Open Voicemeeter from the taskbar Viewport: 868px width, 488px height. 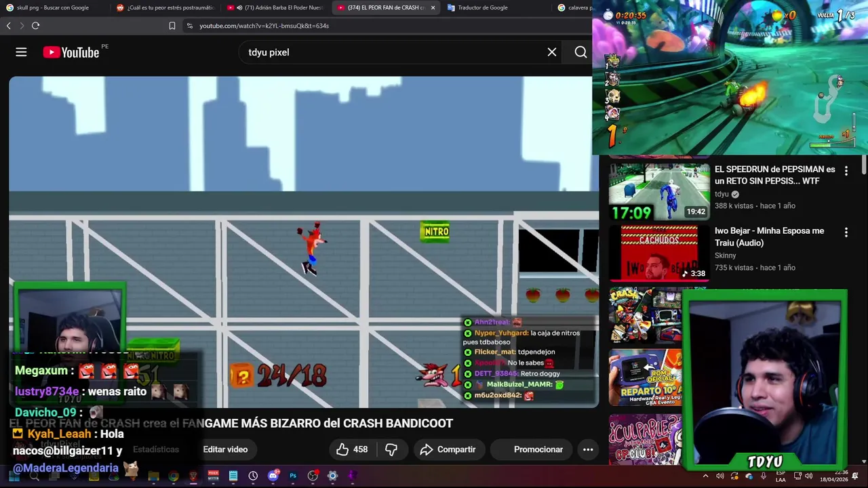coord(213,476)
